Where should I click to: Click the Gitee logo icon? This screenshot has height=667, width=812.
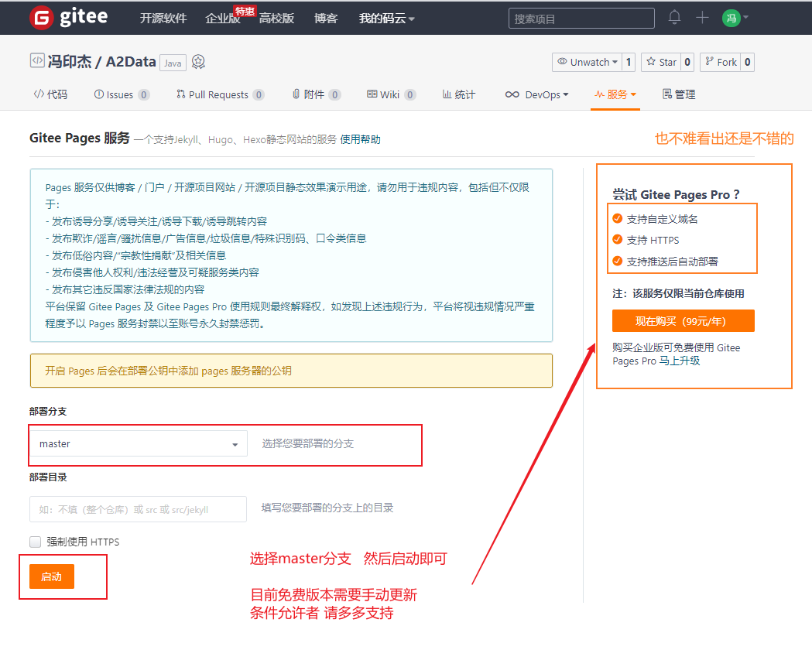pos(42,18)
